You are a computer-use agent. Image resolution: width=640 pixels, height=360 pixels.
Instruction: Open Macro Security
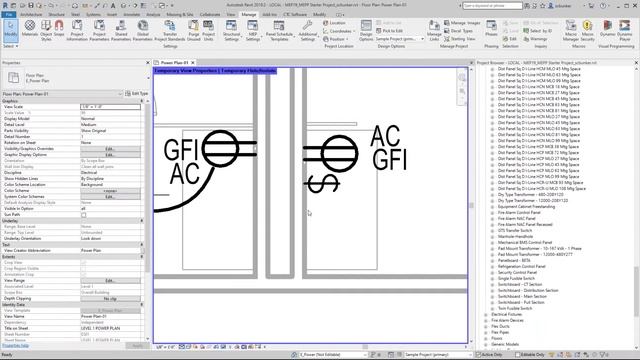(x=587, y=31)
